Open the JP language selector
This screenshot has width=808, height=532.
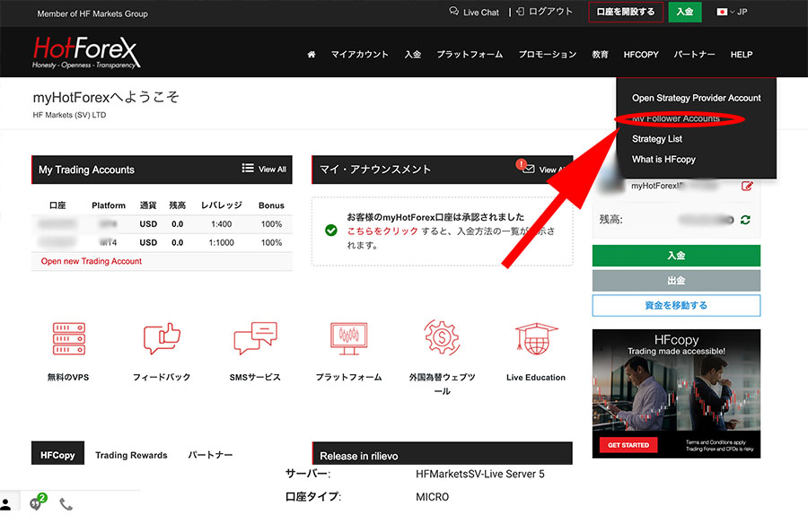tap(732, 12)
